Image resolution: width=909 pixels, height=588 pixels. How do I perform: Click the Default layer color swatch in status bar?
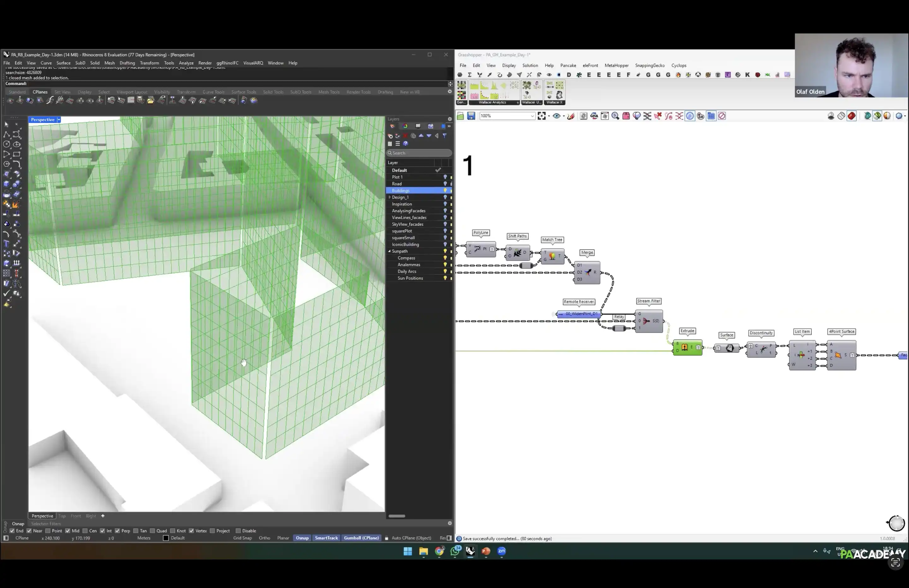(166, 538)
